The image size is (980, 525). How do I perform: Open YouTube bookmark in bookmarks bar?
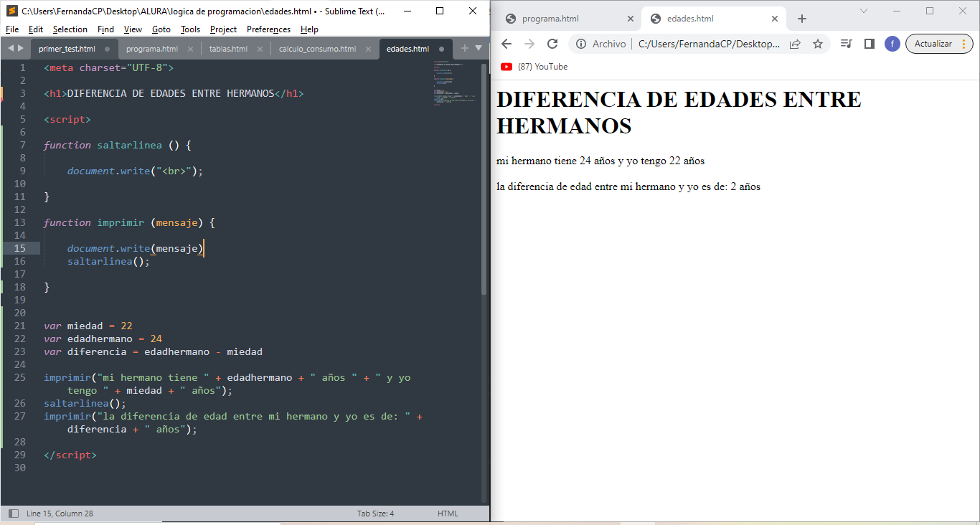point(534,67)
